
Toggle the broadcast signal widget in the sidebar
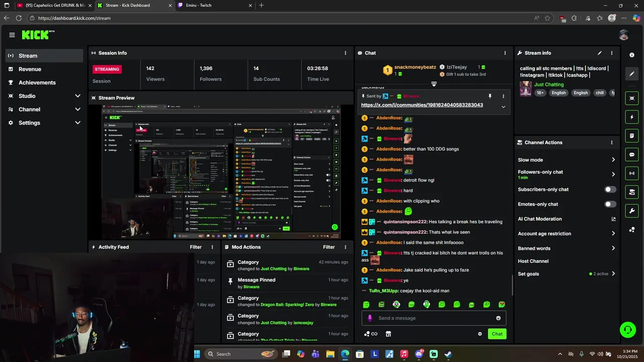point(632,173)
